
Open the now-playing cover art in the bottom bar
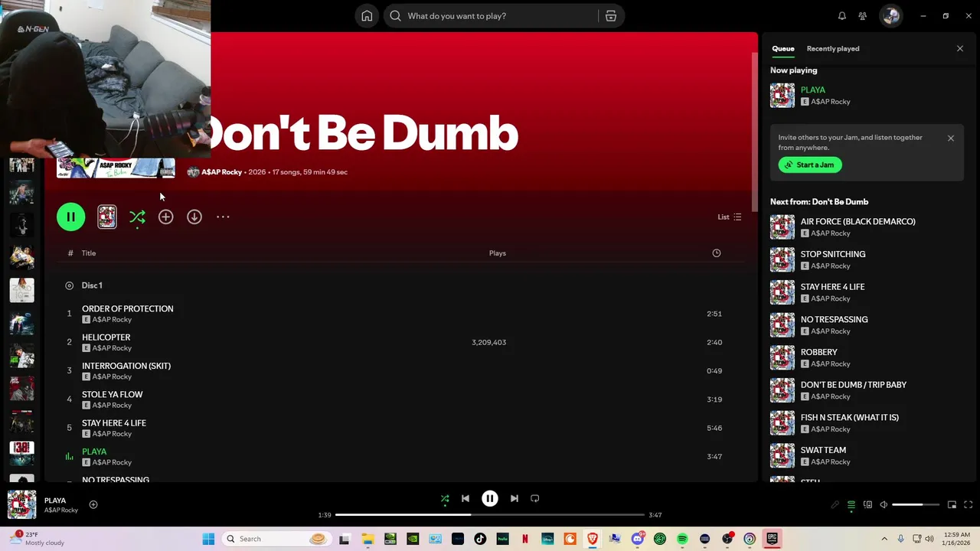[x=21, y=505]
